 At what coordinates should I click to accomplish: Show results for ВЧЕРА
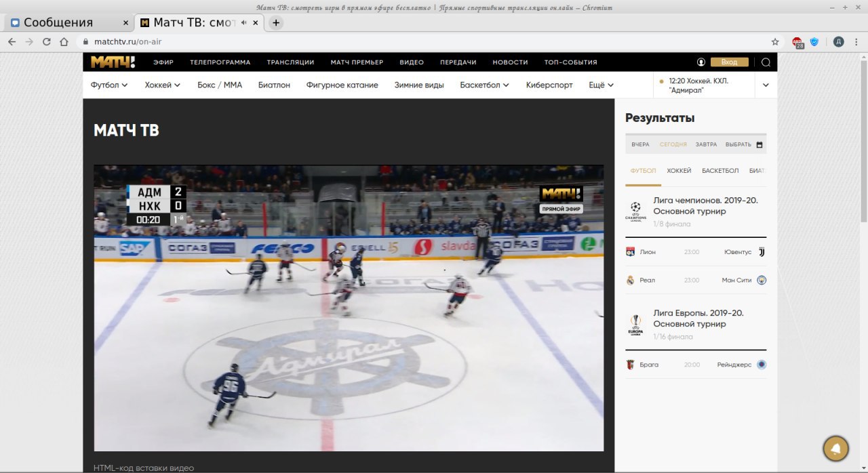point(640,144)
